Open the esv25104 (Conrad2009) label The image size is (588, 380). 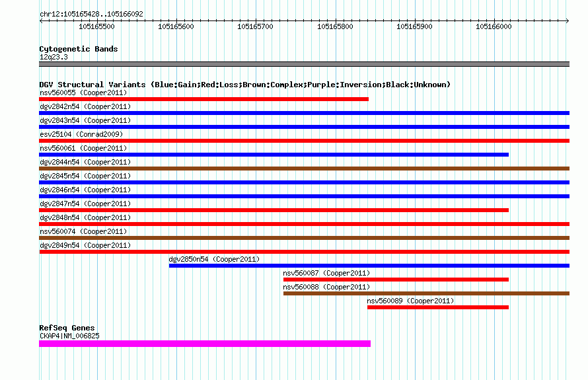pyautogui.click(x=81, y=134)
